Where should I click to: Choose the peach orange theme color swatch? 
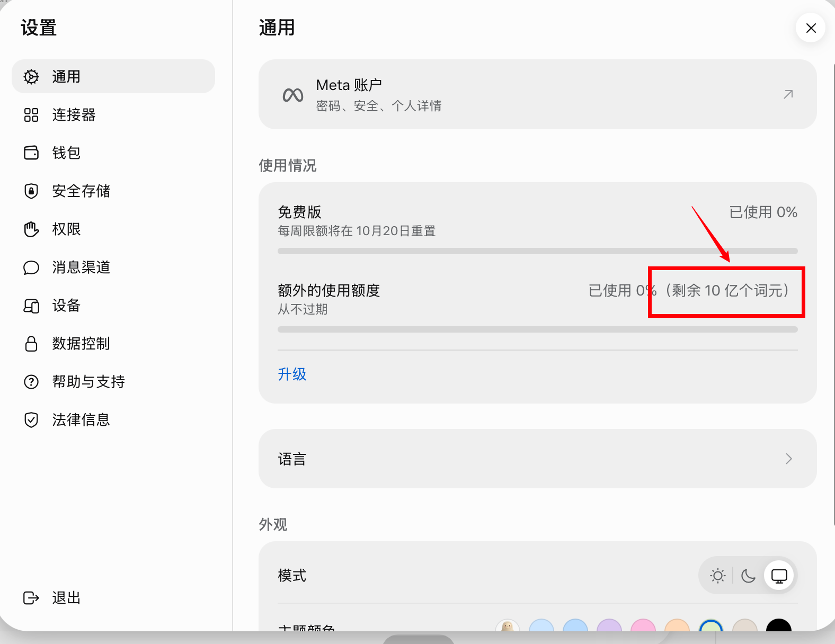click(677, 625)
